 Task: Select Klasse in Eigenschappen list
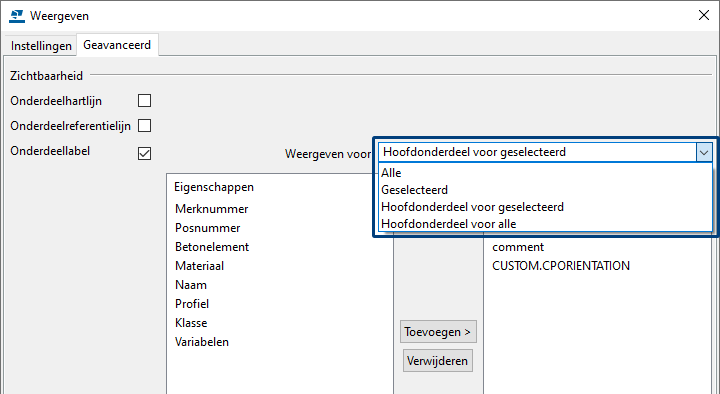tap(191, 323)
